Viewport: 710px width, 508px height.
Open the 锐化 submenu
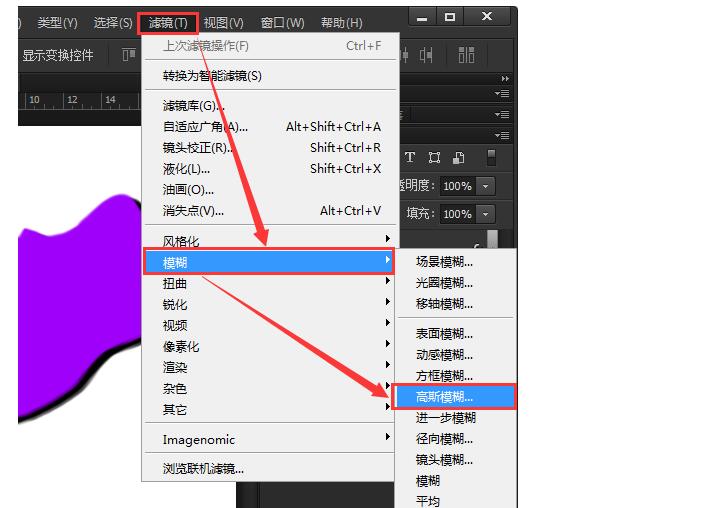[x=269, y=304]
